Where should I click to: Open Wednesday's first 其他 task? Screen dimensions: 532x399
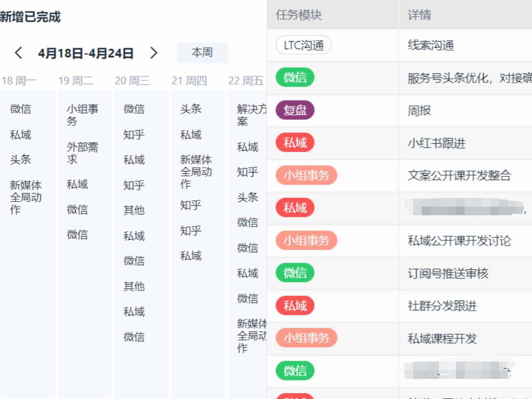[134, 210]
